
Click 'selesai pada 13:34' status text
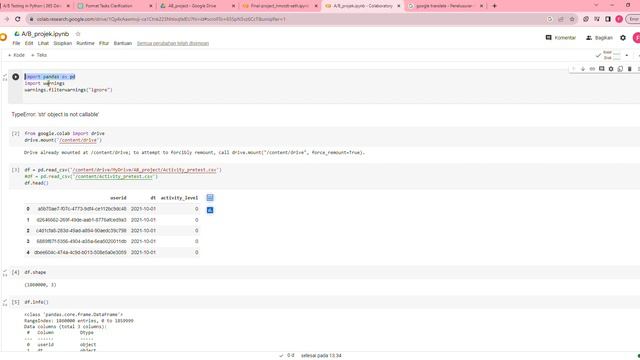[321, 356]
